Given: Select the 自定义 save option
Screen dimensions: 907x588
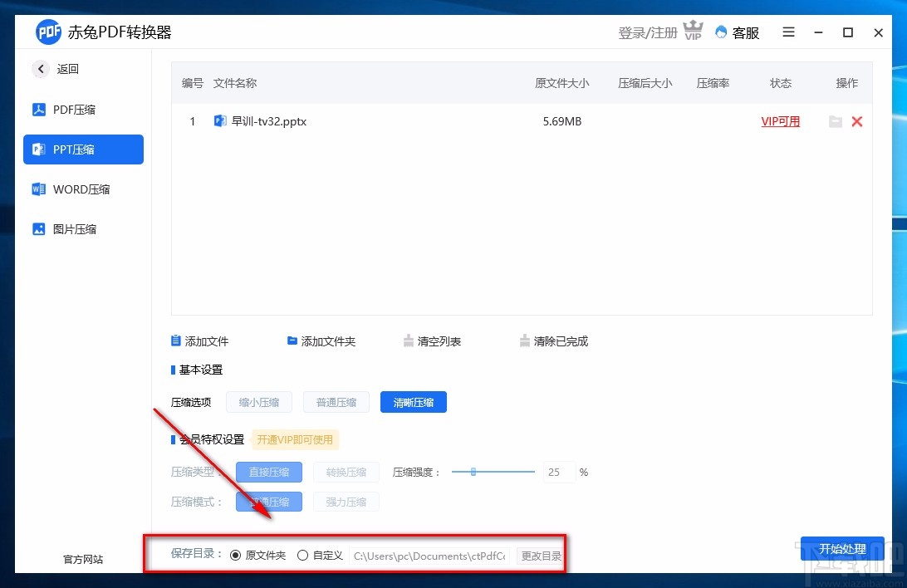Looking at the screenshot, I should [303, 555].
